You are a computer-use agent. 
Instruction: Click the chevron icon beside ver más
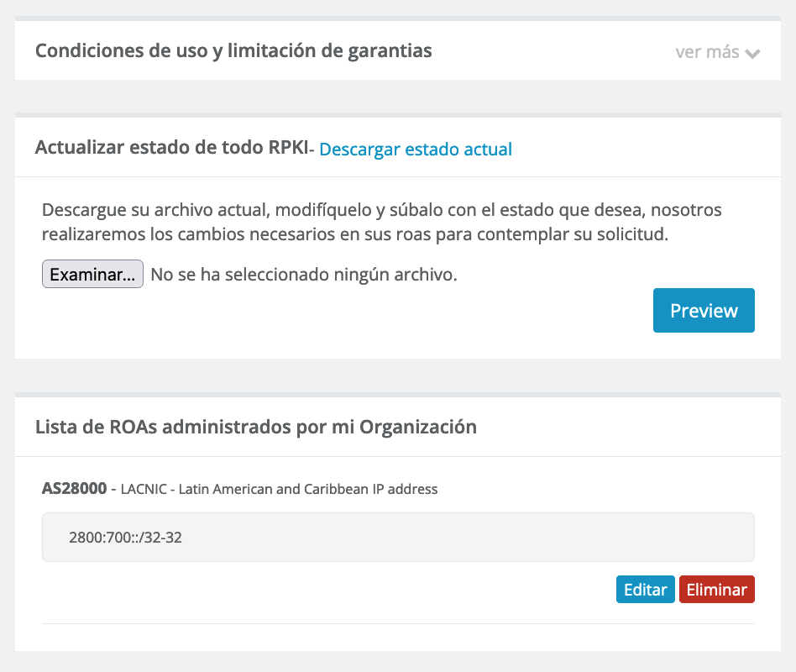752,54
